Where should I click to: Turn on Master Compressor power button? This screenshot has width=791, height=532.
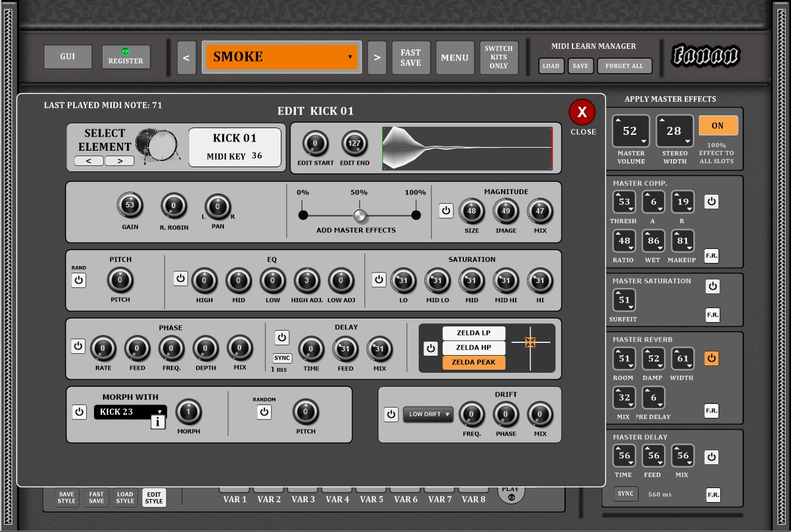pos(712,201)
